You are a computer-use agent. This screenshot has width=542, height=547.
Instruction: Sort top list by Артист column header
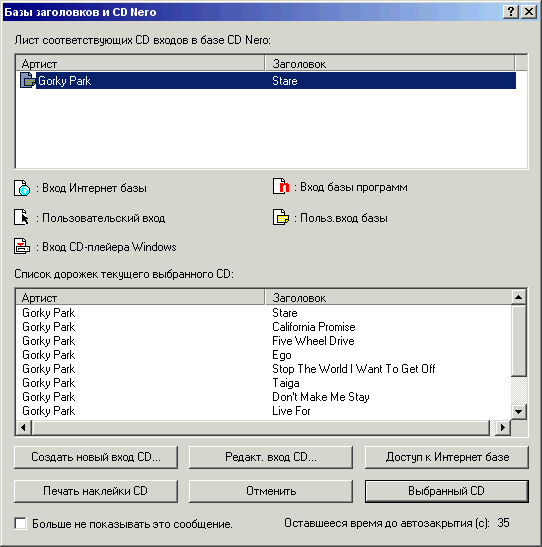tap(140, 63)
